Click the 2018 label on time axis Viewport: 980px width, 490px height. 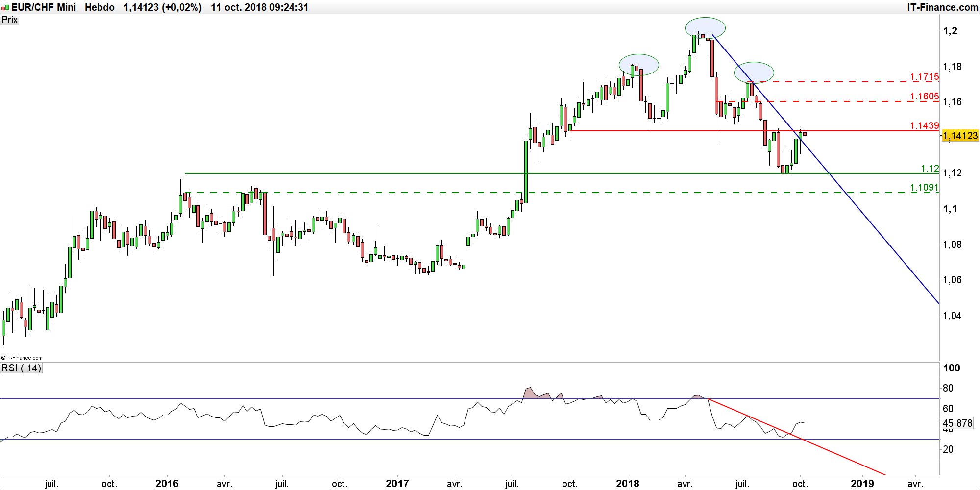coord(628,484)
